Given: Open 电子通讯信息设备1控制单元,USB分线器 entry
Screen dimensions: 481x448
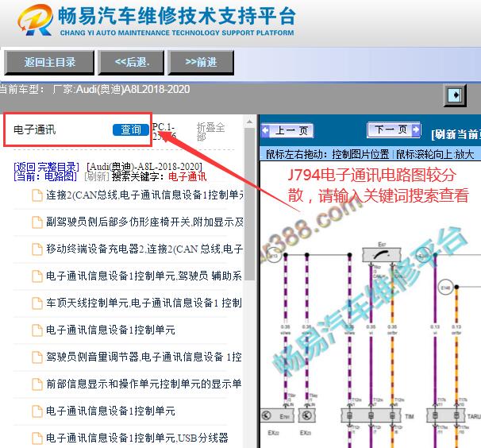Looking at the screenshot, I should 137,438.
